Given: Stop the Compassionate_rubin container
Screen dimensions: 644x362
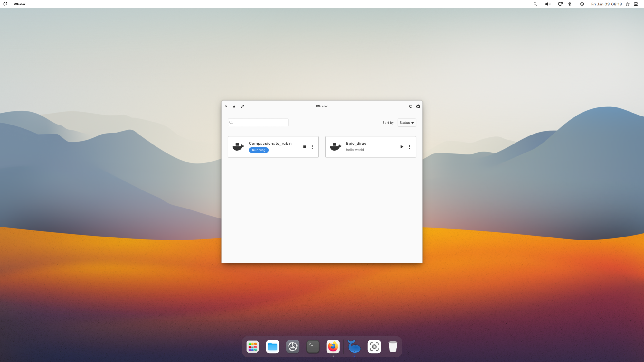Looking at the screenshot, I should 304,147.
